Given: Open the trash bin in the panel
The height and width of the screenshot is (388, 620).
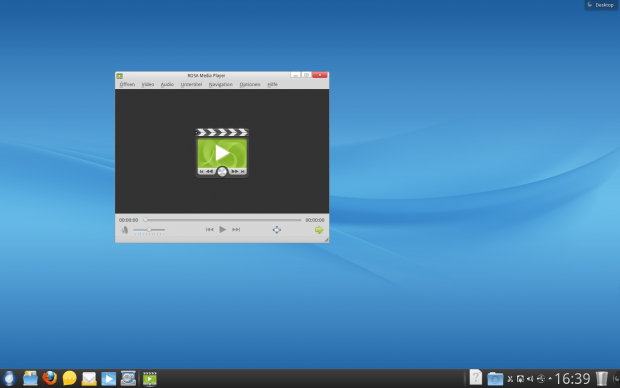Looking at the screenshot, I should tap(601, 379).
